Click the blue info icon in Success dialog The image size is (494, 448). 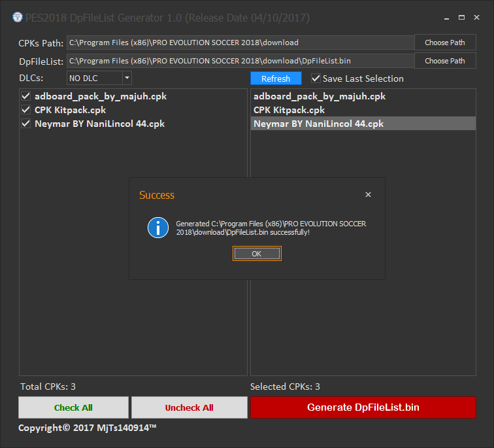pyautogui.click(x=158, y=228)
